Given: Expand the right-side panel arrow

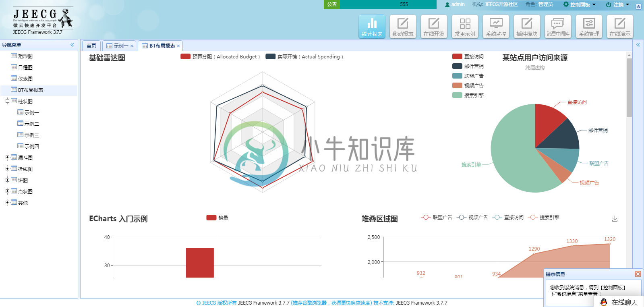Looking at the screenshot, I should (x=638, y=45).
